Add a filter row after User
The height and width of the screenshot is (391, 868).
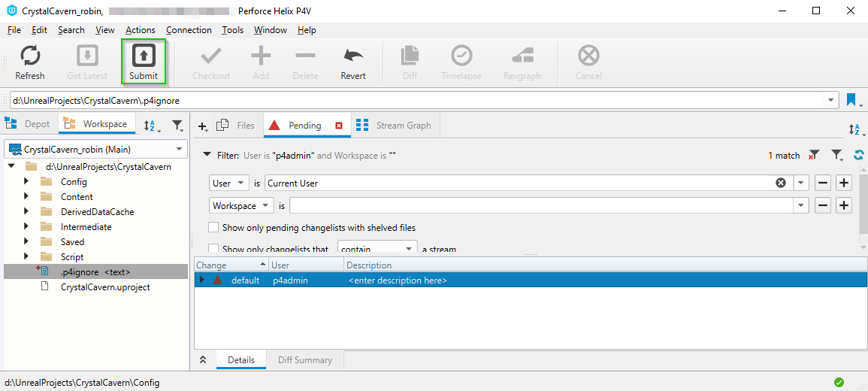click(844, 183)
